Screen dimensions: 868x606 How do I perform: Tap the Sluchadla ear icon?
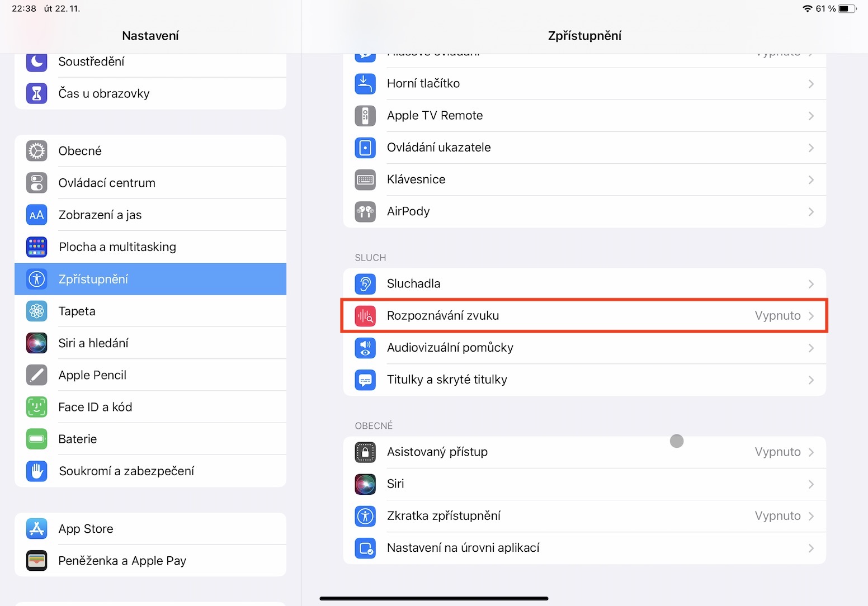coord(365,284)
